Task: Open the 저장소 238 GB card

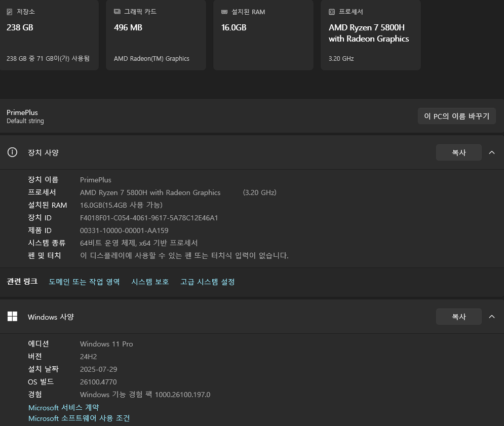Action: point(49,35)
